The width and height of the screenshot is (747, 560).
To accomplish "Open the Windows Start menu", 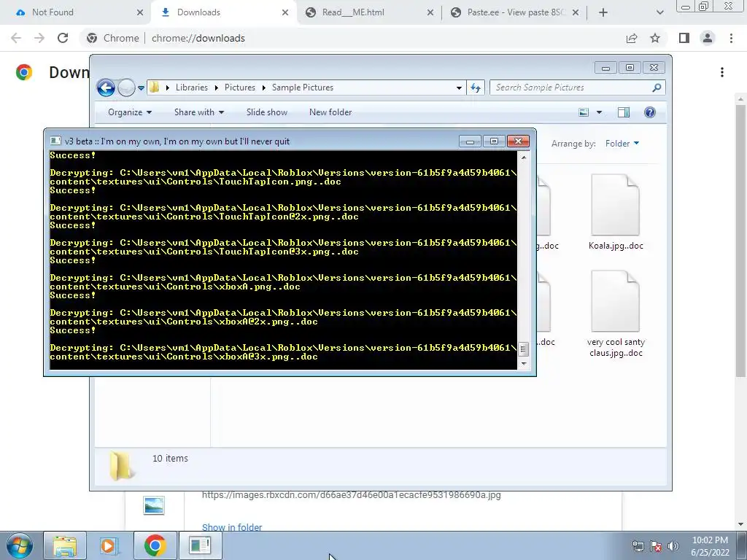I will coord(20,545).
